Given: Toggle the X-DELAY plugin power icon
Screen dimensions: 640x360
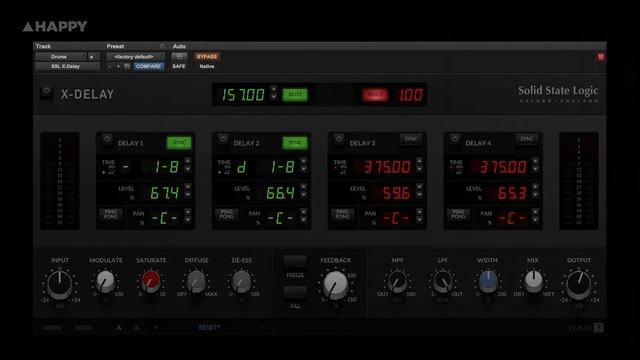Looking at the screenshot, I should coord(46,91).
